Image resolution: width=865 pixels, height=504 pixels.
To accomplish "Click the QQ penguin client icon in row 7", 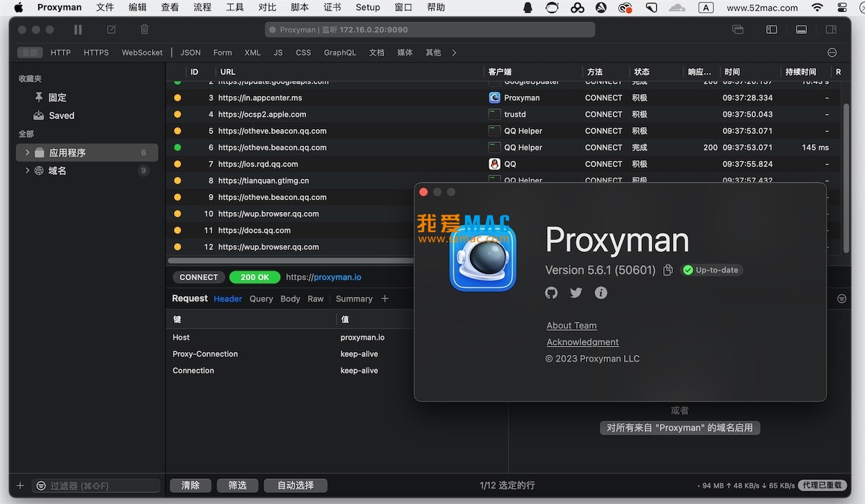I will coord(495,164).
